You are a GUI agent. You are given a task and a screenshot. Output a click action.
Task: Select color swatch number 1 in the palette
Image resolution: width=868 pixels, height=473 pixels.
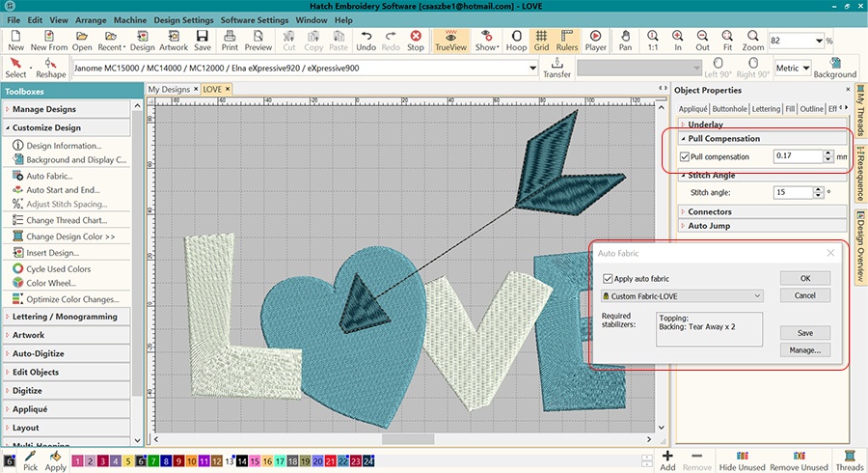point(79,462)
